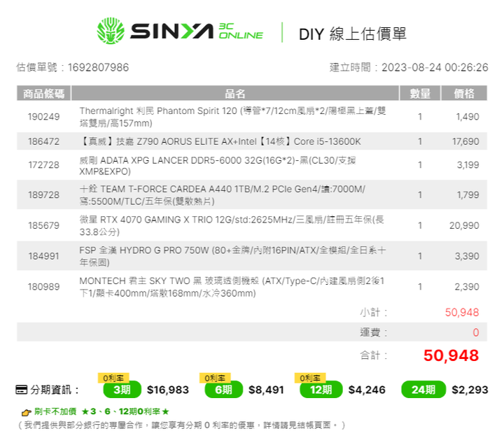Click the TEAM T-FORCE CARDEA A440 product name
This screenshot has height=445, width=504.
(x=223, y=195)
